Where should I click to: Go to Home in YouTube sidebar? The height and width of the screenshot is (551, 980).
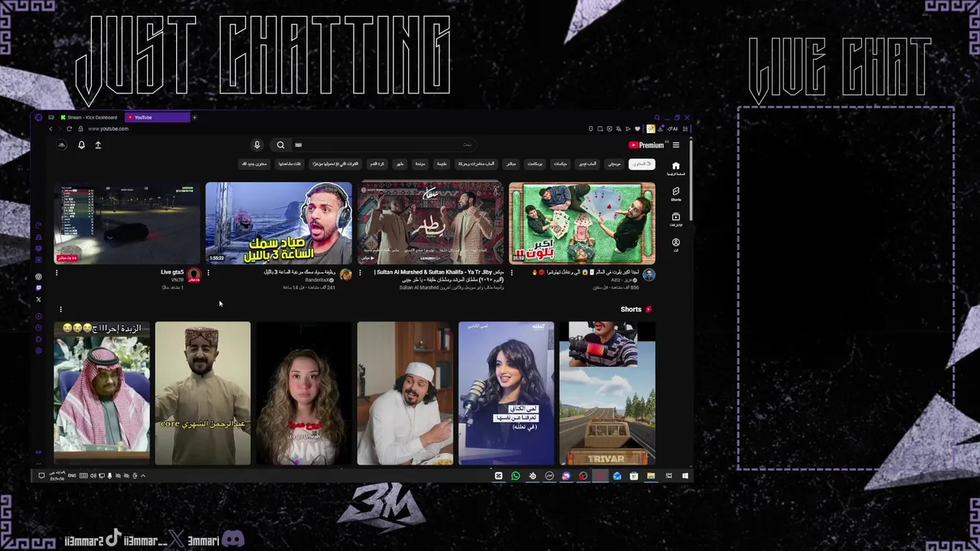point(675,168)
